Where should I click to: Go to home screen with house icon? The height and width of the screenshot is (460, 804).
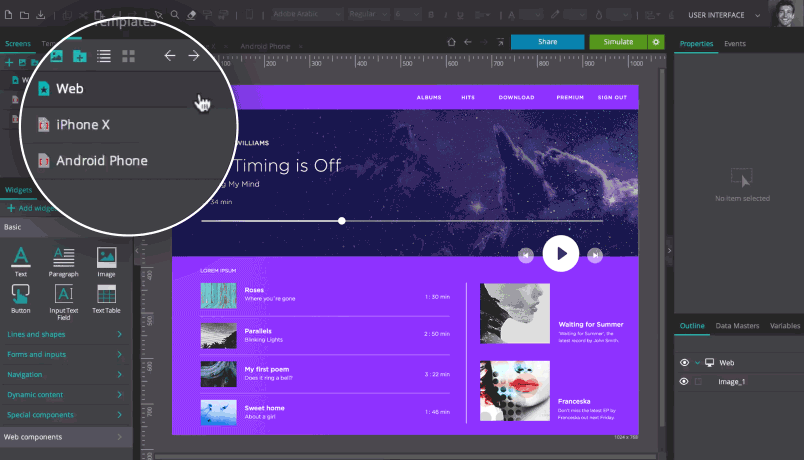point(451,42)
